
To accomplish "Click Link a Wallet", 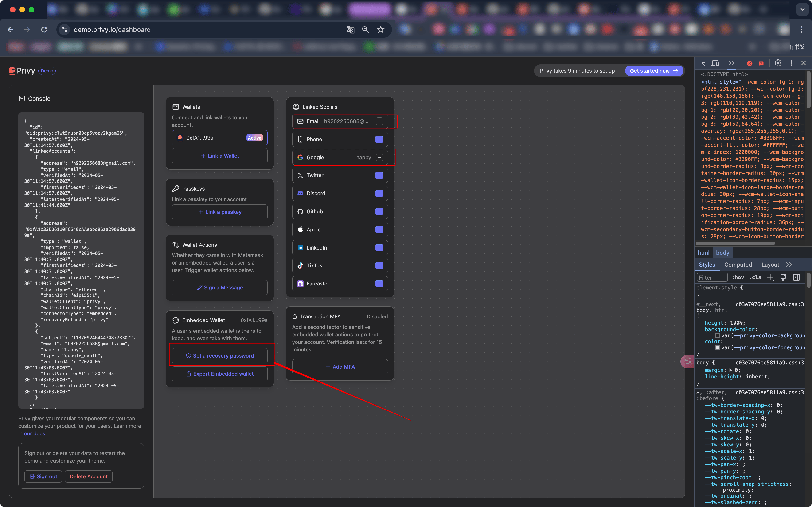I will 220,156.
